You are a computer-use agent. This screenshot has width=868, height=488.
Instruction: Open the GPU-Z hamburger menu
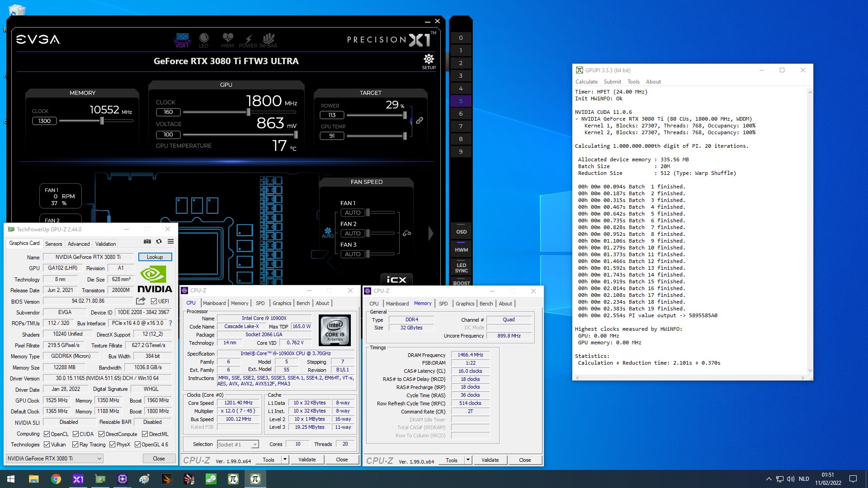coord(170,242)
